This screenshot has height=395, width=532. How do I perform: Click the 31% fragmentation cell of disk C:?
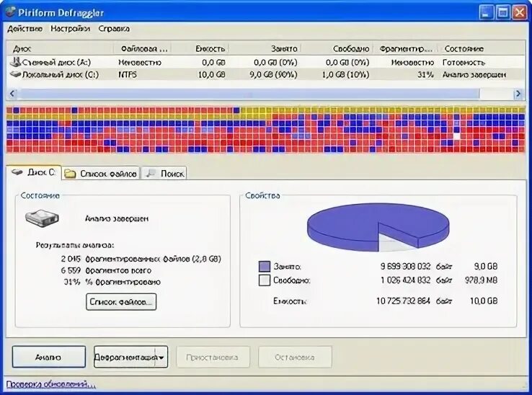[425, 74]
